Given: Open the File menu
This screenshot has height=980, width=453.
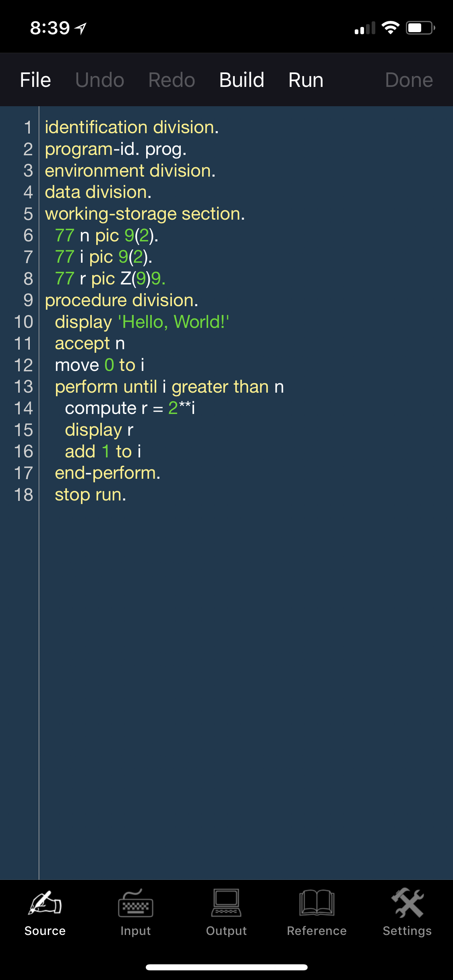Looking at the screenshot, I should 35,80.
